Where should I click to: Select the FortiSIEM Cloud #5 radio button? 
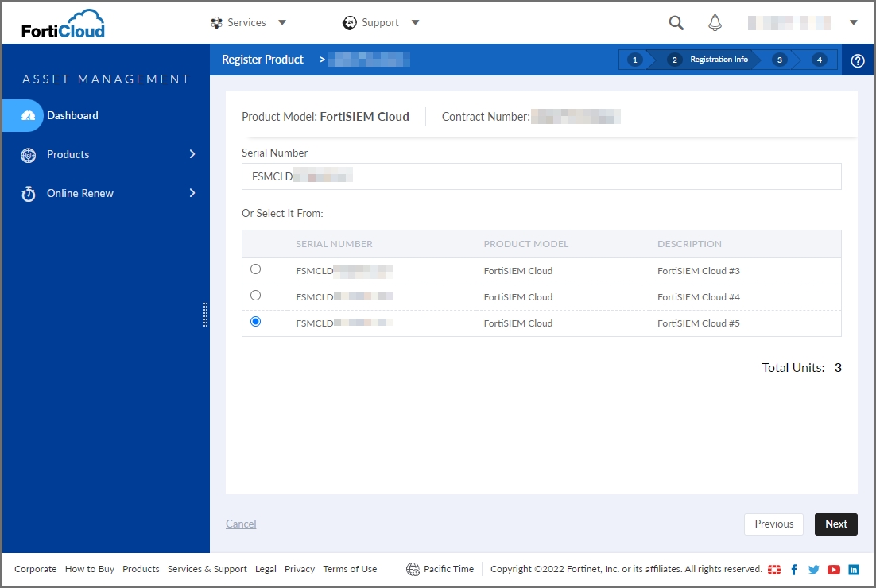pos(255,322)
